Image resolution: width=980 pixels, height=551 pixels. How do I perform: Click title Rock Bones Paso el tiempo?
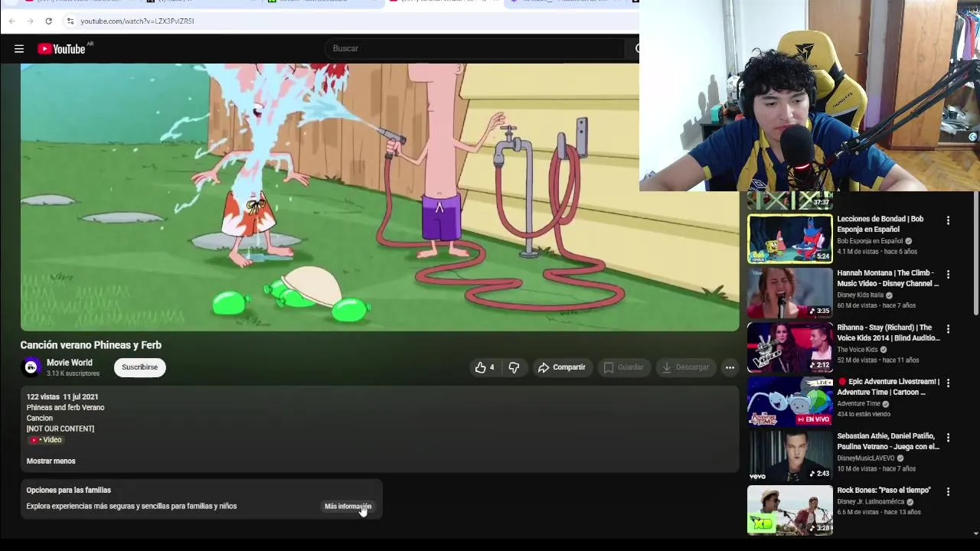[x=884, y=490]
